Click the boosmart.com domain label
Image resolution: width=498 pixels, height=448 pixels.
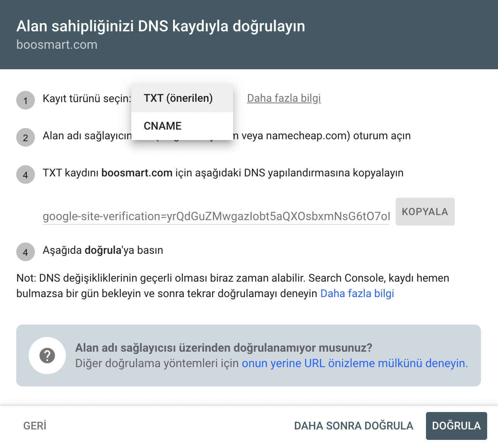tap(57, 44)
